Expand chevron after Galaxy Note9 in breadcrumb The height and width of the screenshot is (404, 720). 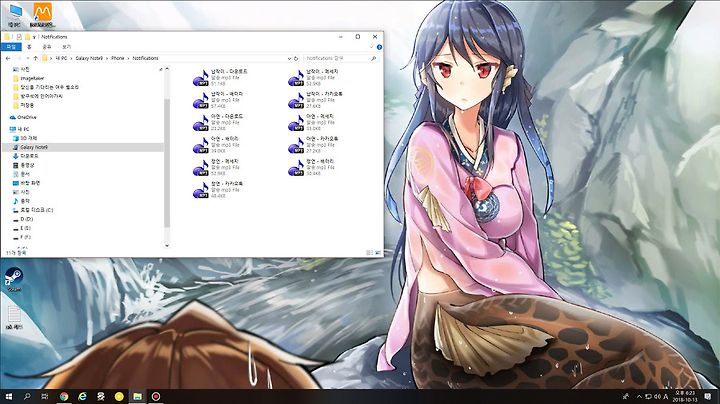pyautogui.click(x=107, y=58)
